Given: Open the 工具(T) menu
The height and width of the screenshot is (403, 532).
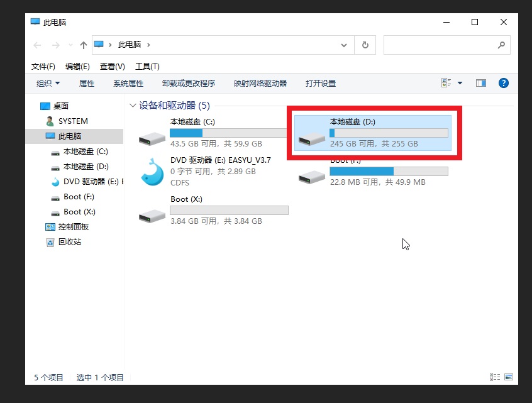Looking at the screenshot, I should pos(147,66).
